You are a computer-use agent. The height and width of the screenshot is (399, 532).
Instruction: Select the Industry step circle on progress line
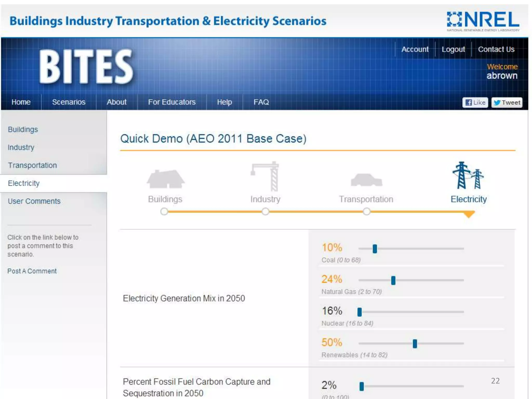point(265,211)
